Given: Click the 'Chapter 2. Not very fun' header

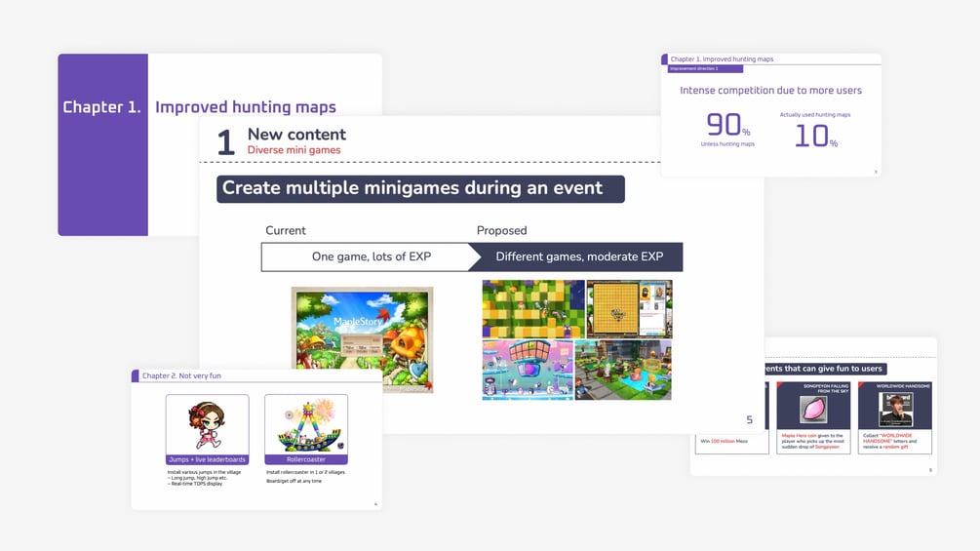Looking at the screenshot, I should coord(181,376).
